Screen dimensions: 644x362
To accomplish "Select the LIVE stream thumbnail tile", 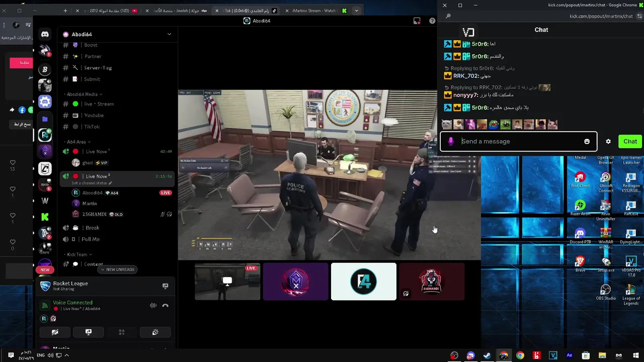I will click(227, 282).
